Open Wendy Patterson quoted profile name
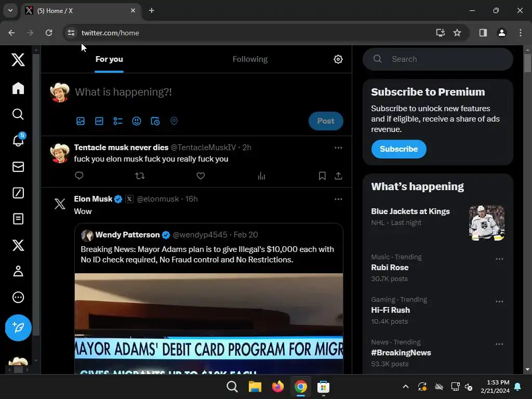 click(x=127, y=235)
